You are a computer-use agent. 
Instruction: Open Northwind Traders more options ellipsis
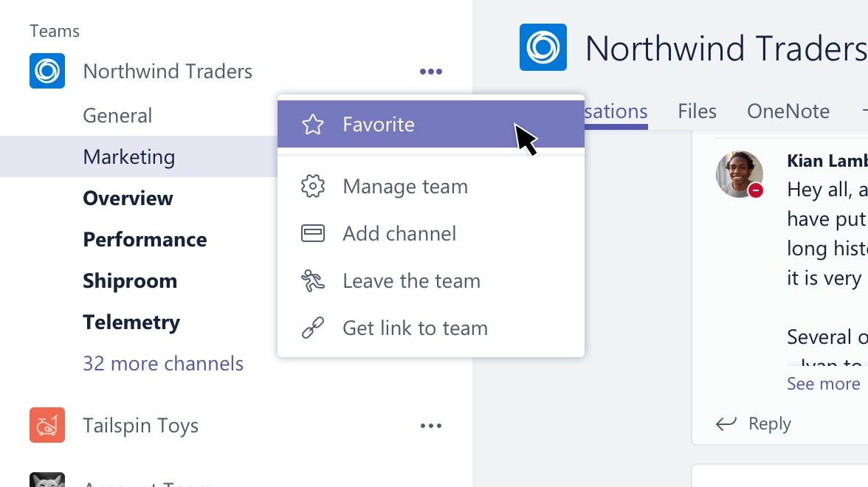(431, 72)
